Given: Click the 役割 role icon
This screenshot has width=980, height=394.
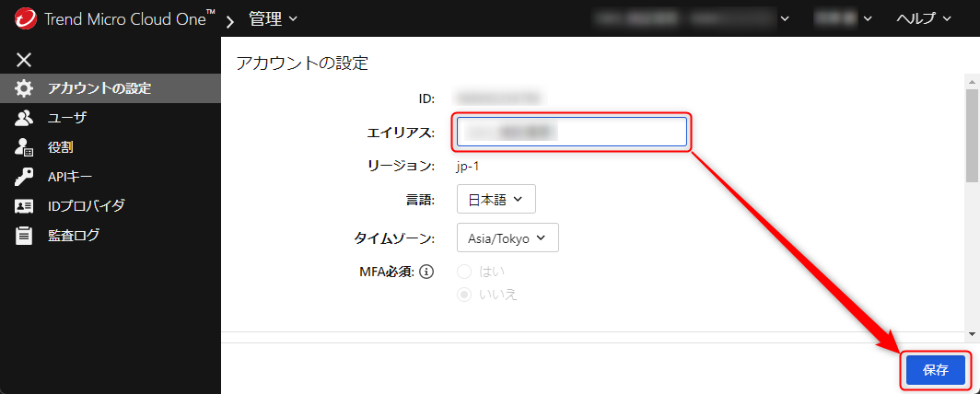Looking at the screenshot, I should click(24, 147).
